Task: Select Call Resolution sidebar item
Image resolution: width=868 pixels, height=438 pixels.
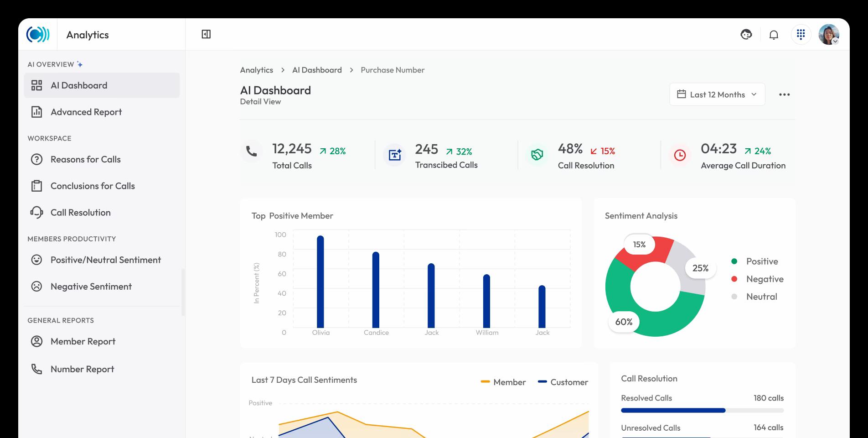Action: [102, 212]
